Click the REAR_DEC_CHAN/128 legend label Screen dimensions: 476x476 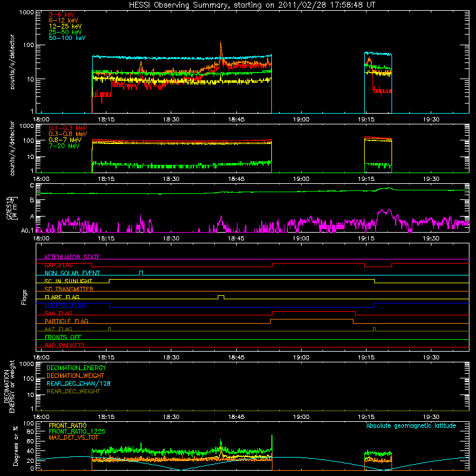pyautogui.click(x=79, y=383)
